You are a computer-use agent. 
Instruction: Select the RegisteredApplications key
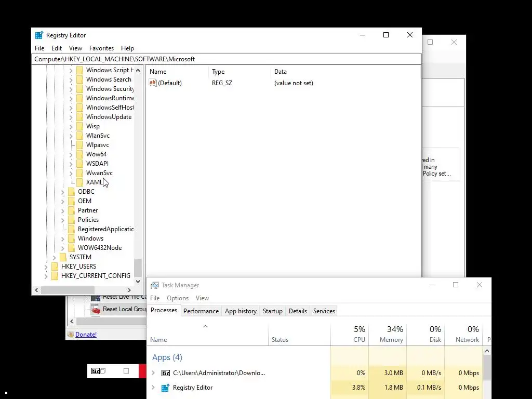(105, 229)
